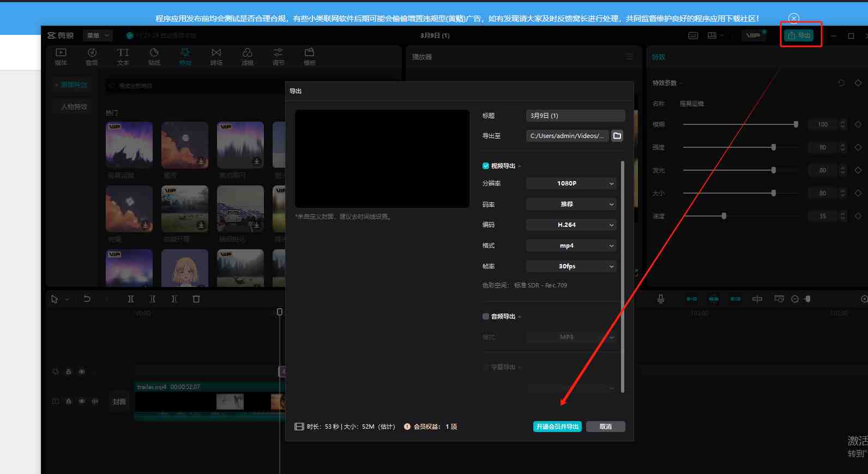Click the export dialog settings scrollbar

pos(623,277)
